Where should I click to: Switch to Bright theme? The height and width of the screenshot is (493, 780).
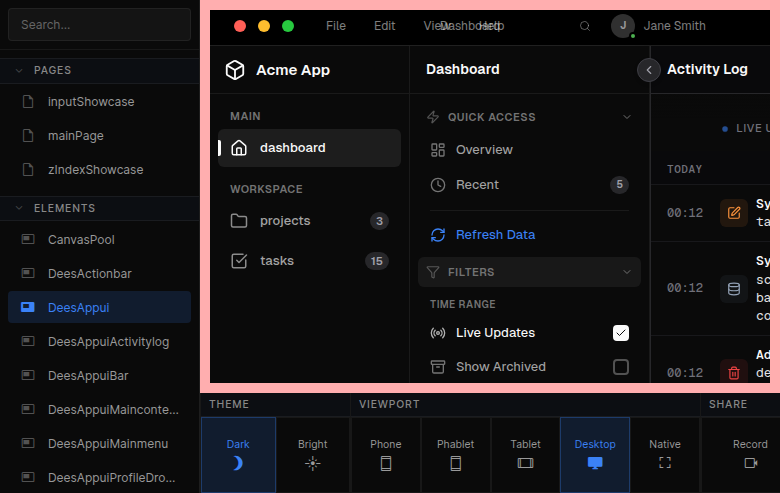tap(313, 454)
